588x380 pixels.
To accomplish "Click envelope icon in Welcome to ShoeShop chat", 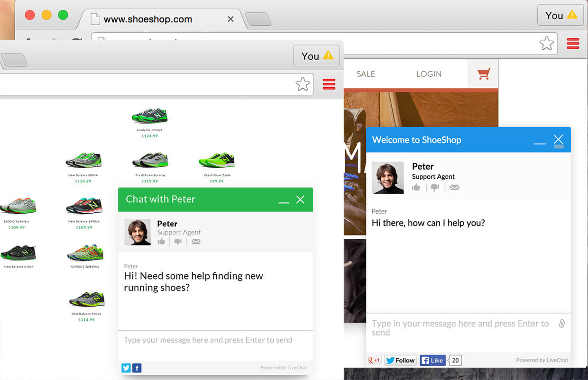I will 454,188.
